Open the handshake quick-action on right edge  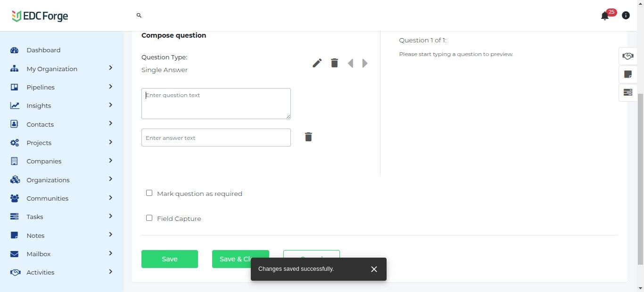[x=627, y=56]
